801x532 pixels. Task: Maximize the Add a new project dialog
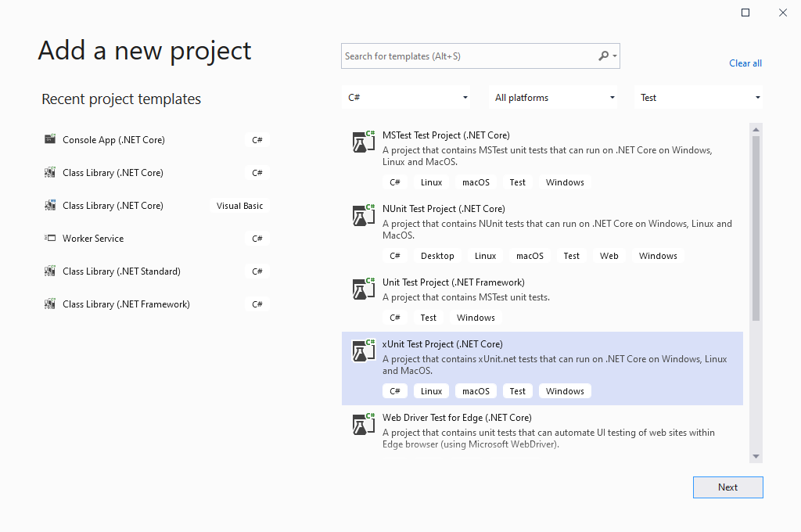pos(745,13)
